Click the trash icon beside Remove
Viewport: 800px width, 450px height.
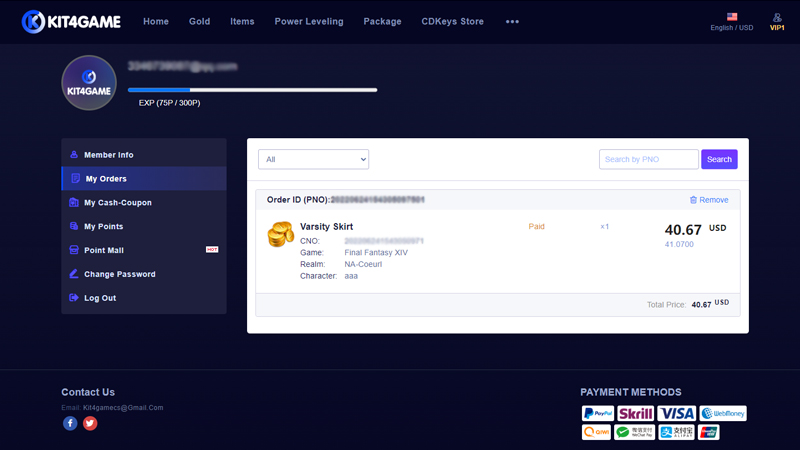pyautogui.click(x=693, y=199)
